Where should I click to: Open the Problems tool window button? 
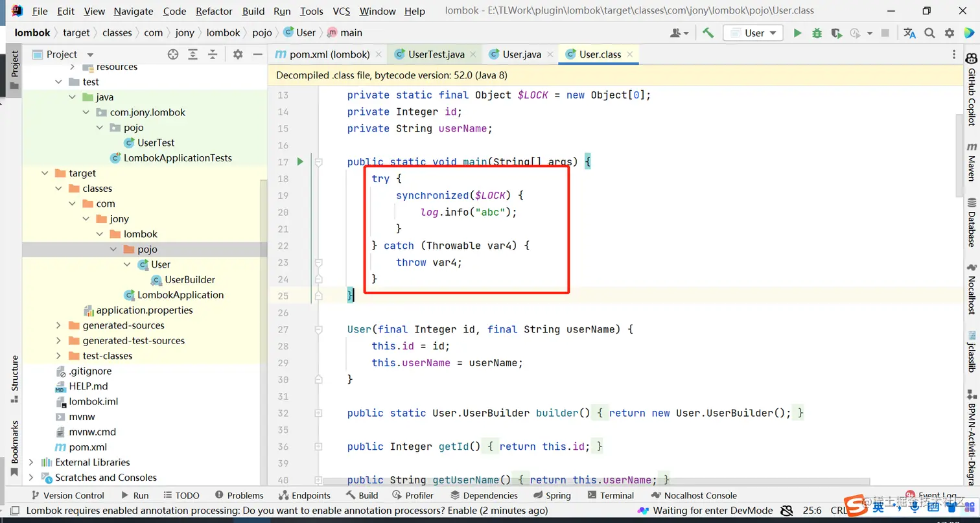[239, 495]
